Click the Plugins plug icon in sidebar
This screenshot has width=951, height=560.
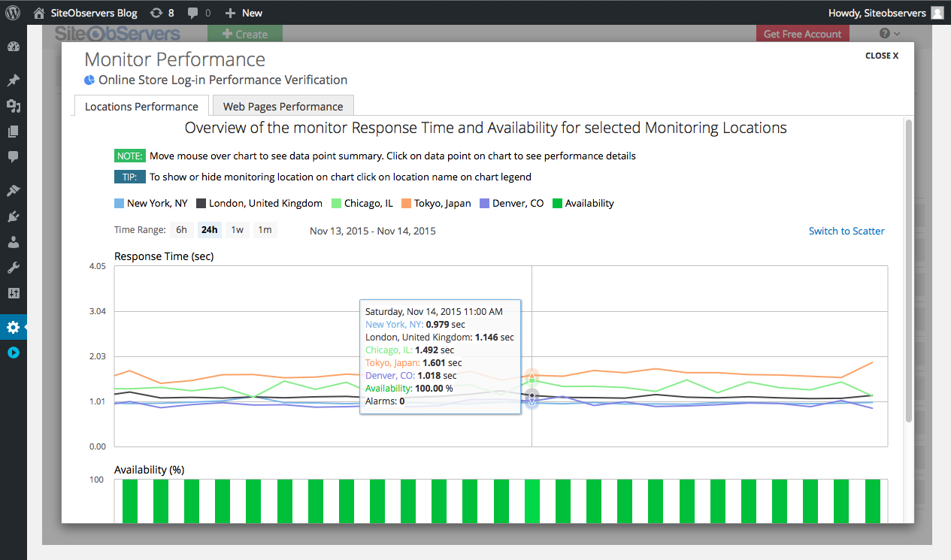(13, 216)
